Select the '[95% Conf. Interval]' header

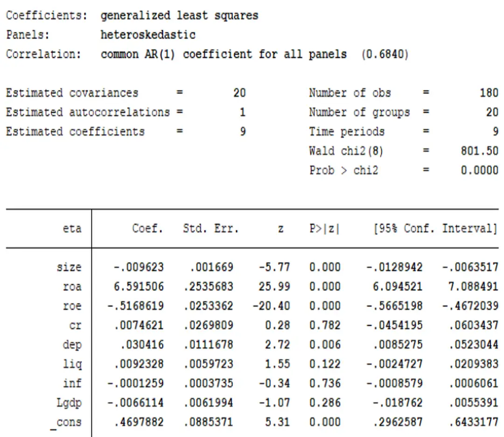click(435, 229)
